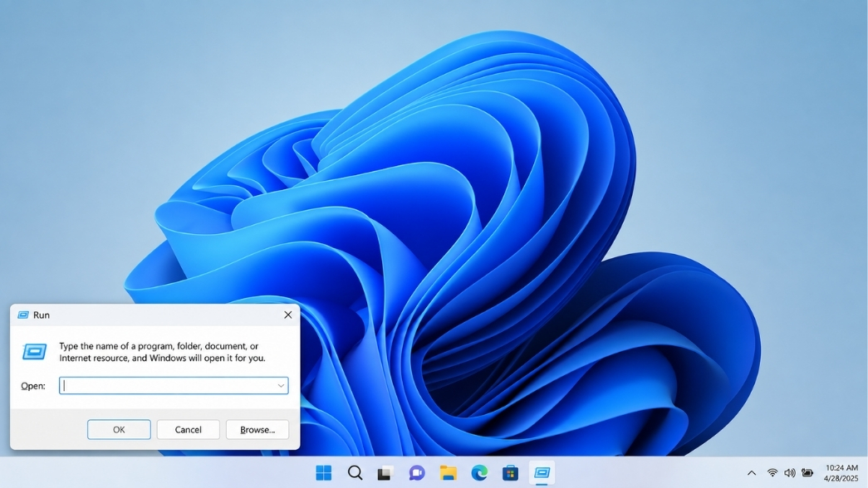
Task: Open Wi-Fi network settings icon
Action: (772, 472)
